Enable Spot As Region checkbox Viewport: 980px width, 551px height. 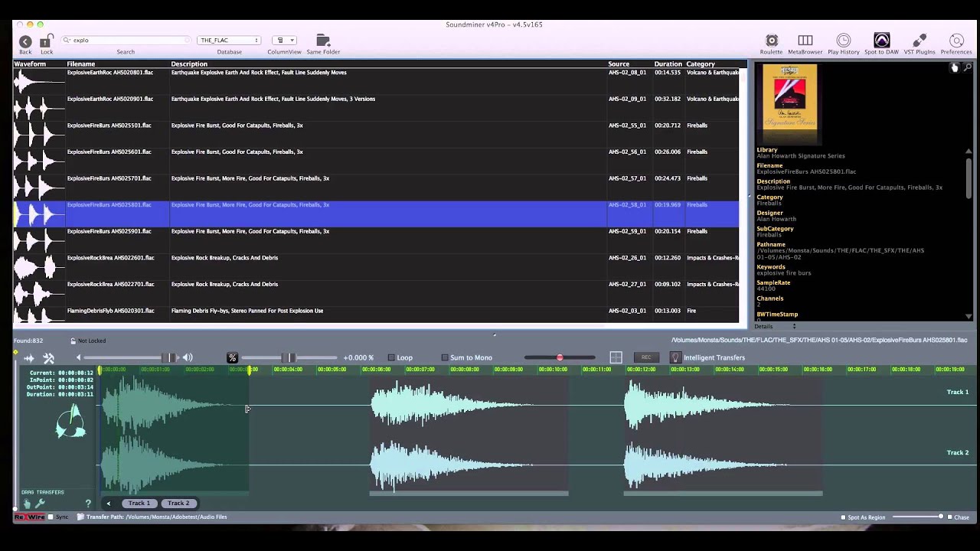coord(843,517)
